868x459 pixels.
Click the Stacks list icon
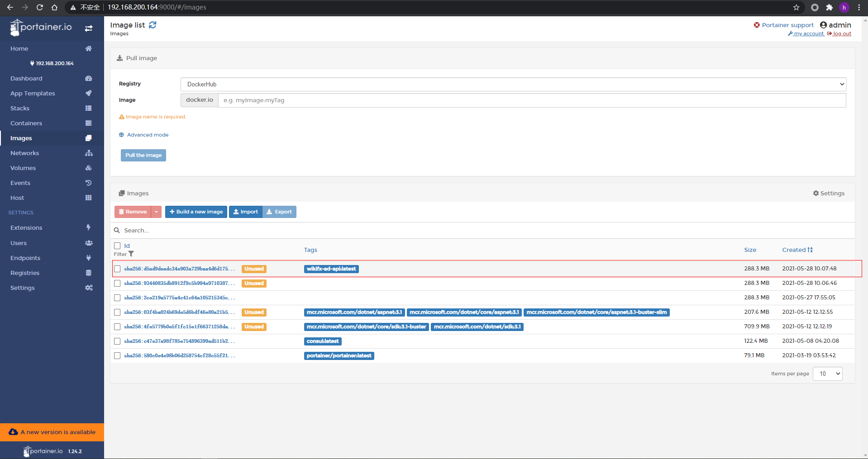89,108
